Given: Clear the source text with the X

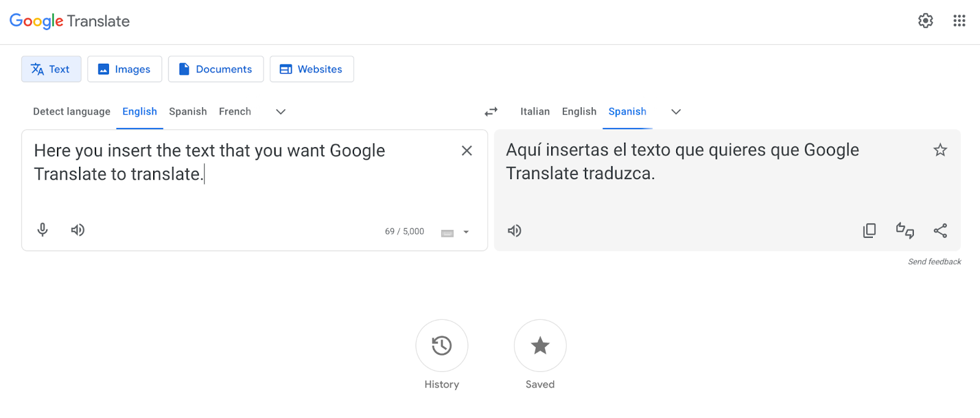Looking at the screenshot, I should point(466,150).
